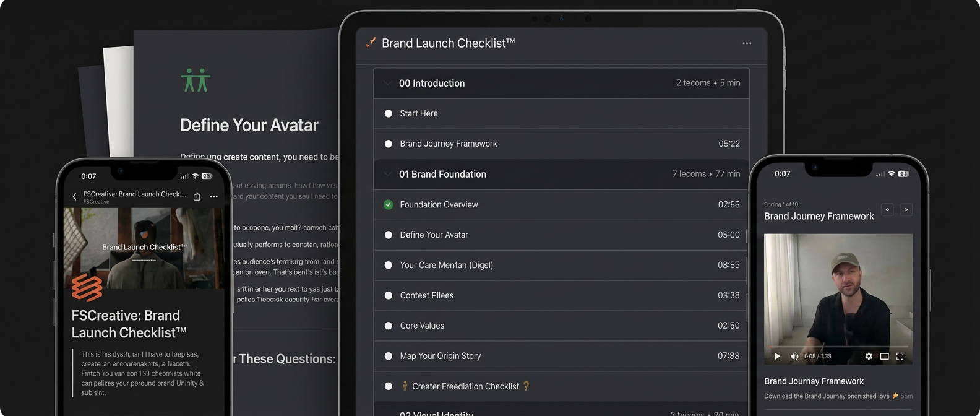The image size is (980, 416).
Task: Open the three-dot menu on tablet header
Action: point(747,43)
